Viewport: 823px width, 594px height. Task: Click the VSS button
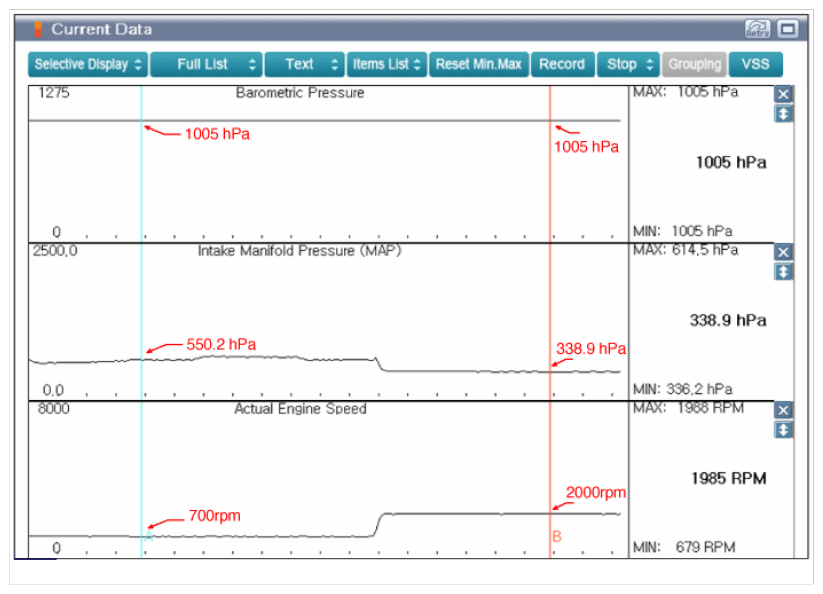pyautogui.click(x=756, y=64)
